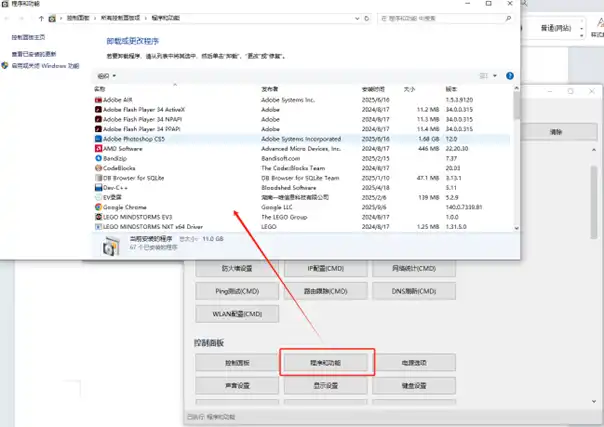This screenshot has width=604, height=427.
Task: Click the up-arrow navigation icon in the address bar
Action: pos(41,18)
